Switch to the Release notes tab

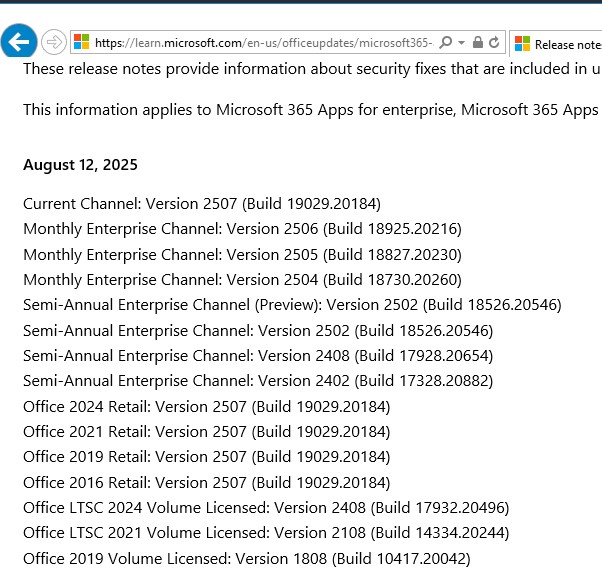(556, 44)
